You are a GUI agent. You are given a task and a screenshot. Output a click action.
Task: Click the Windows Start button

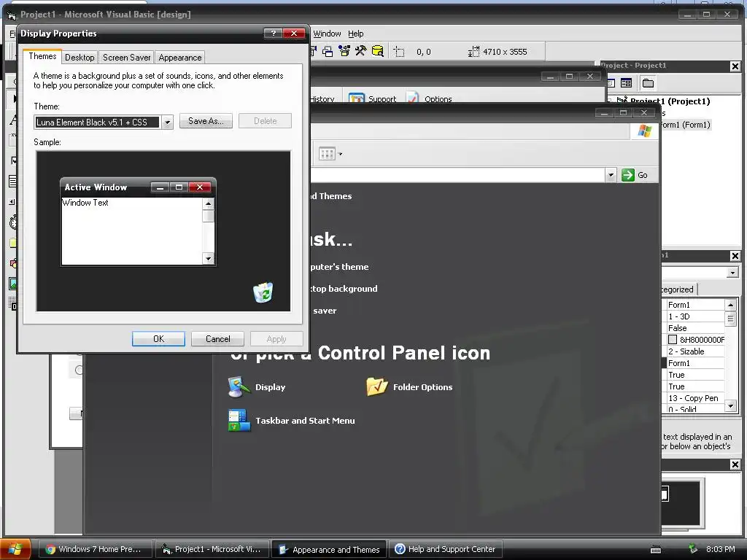point(16,549)
